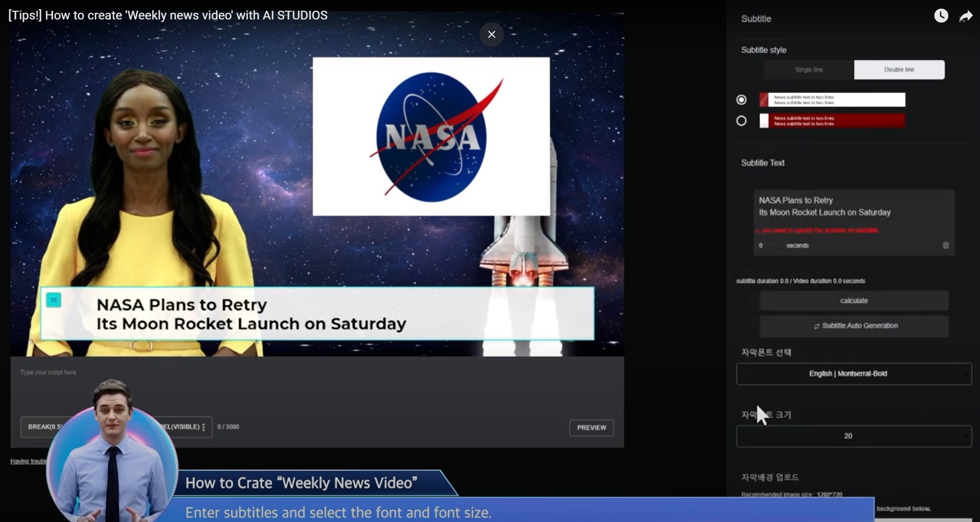The height and width of the screenshot is (522, 980).
Task: Delete subtitle entry with trash icon
Action: coord(946,245)
